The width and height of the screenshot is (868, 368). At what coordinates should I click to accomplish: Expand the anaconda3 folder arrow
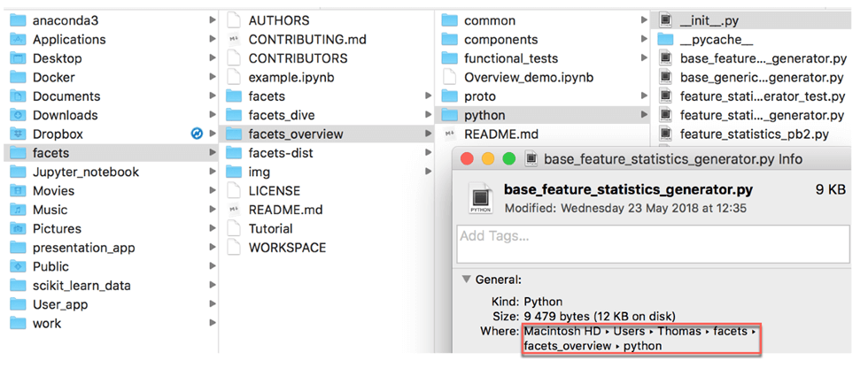pyautogui.click(x=212, y=19)
